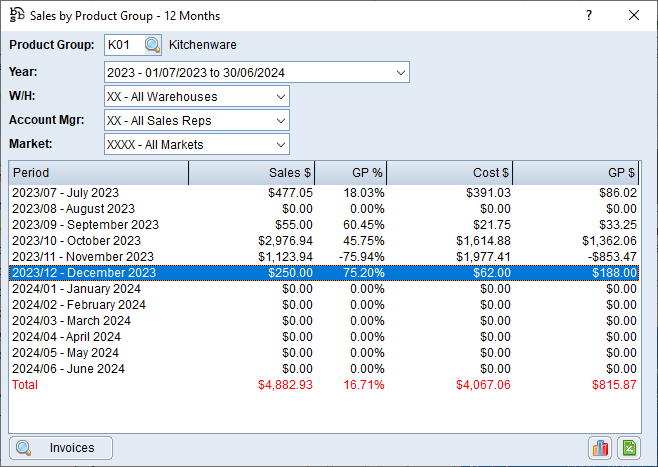
Task: Expand the W/H warehouses dropdown
Action: pos(280,97)
